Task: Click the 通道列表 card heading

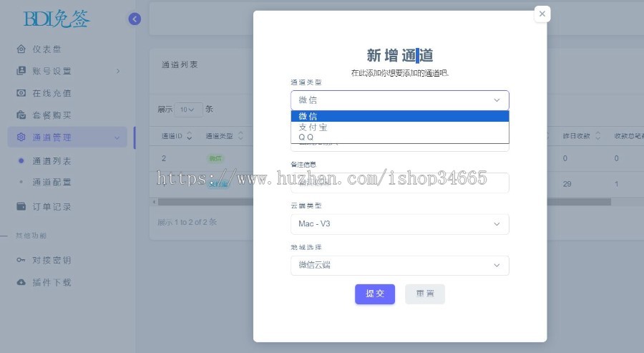Action: tap(180, 65)
